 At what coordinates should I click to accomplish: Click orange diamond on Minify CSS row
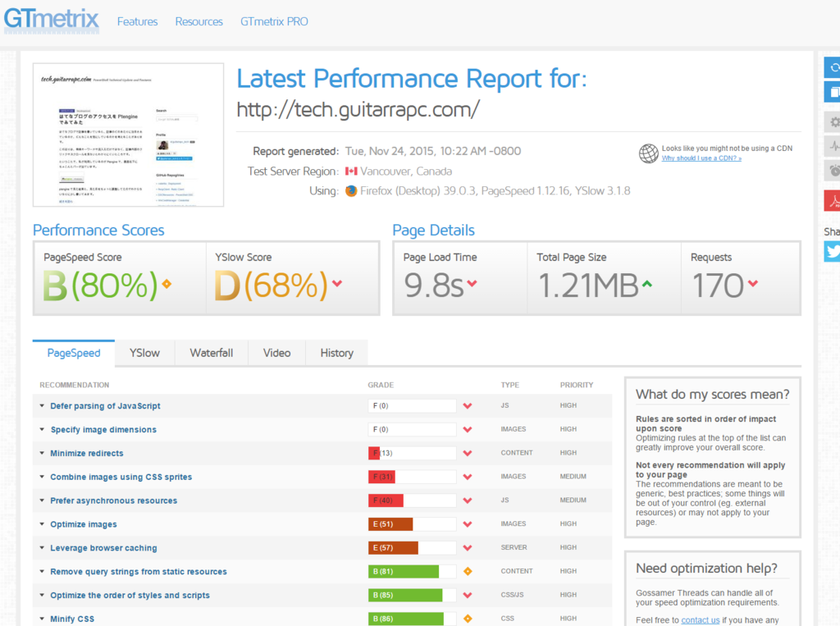coord(468,619)
